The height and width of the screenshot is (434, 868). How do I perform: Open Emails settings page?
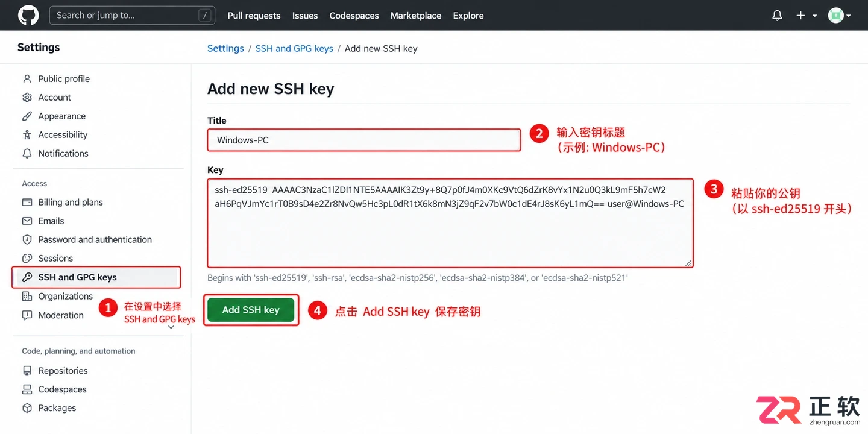coord(51,221)
